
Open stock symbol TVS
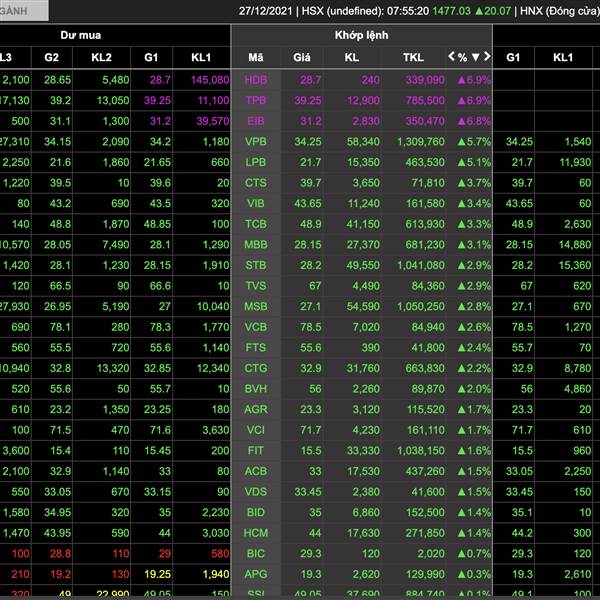click(x=256, y=286)
